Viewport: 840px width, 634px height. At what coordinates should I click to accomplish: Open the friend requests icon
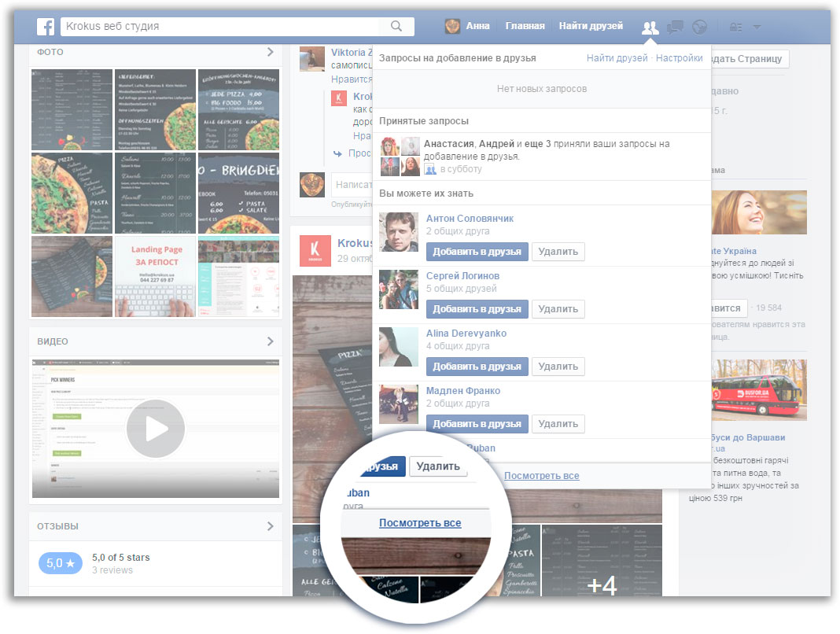click(x=649, y=26)
